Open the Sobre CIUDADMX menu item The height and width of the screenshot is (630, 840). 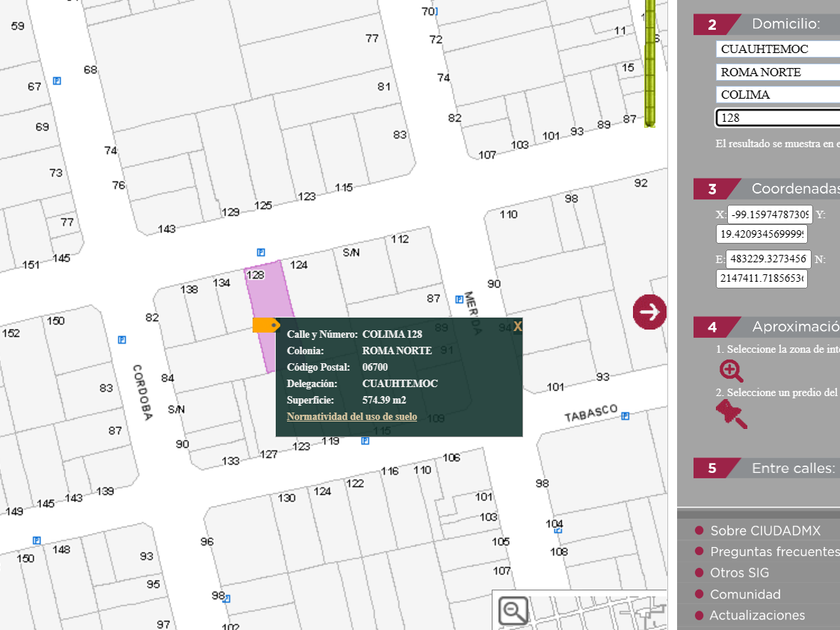[765, 531]
